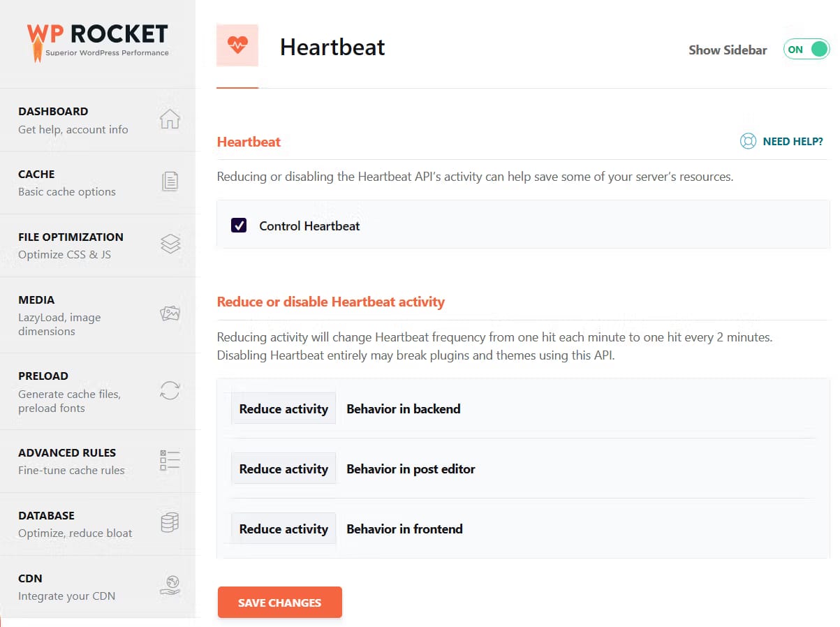Click the Dashboard house icon

pos(170,119)
